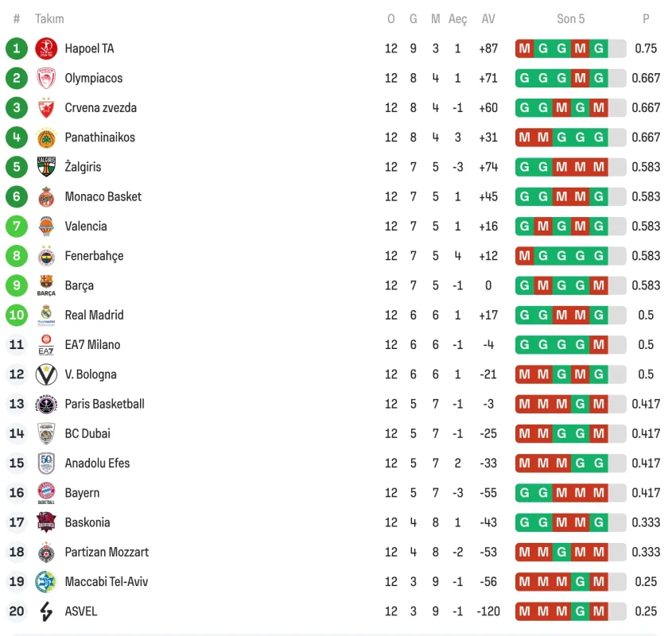The height and width of the screenshot is (636, 672).
Task: Select the rank 10 position badge
Action: click(16, 315)
